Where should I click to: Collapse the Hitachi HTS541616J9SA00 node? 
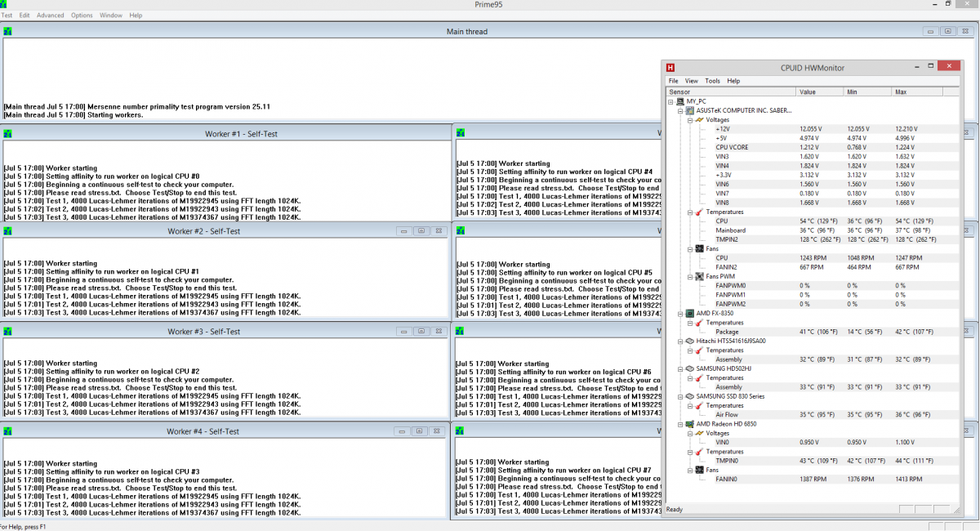680,341
